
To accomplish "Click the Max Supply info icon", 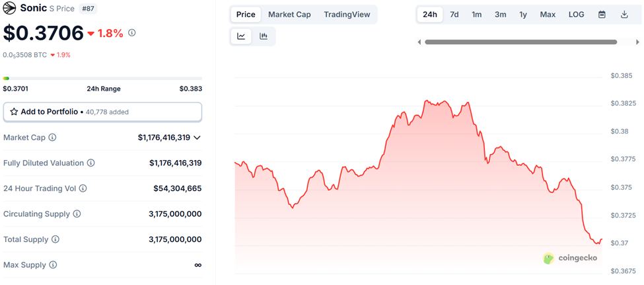I will tap(53, 265).
